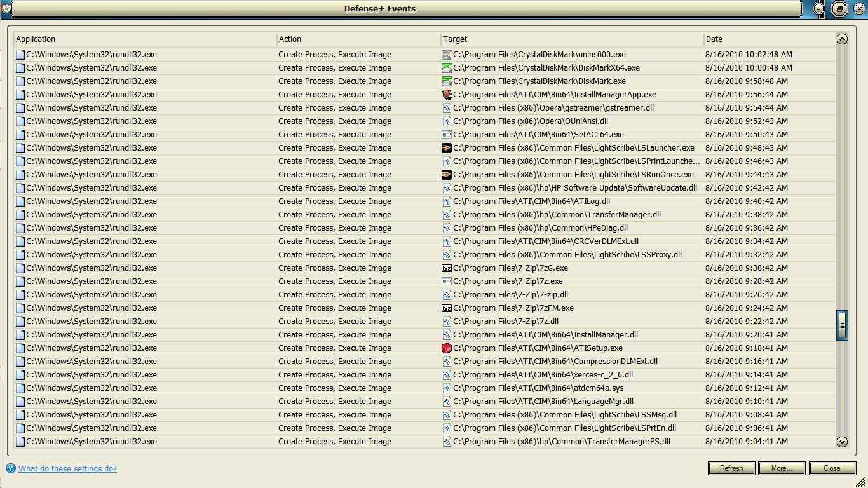Minimize the Defense+ Events window
The height and width of the screenshot is (488, 868).
818,9
